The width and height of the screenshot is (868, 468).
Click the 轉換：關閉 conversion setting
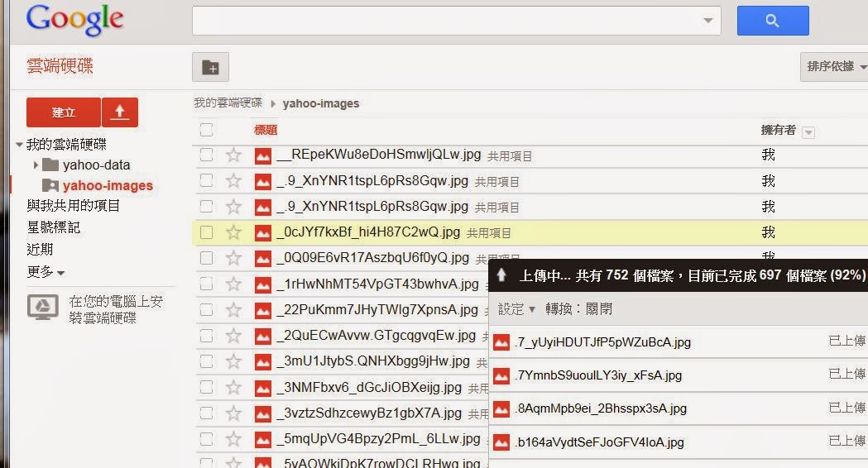(x=578, y=309)
